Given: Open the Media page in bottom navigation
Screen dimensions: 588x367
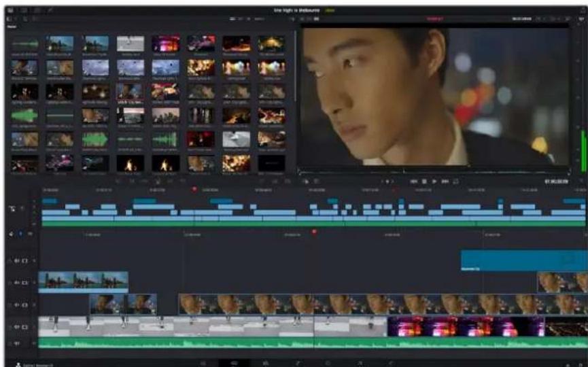Looking at the screenshot, I should tap(203, 363).
